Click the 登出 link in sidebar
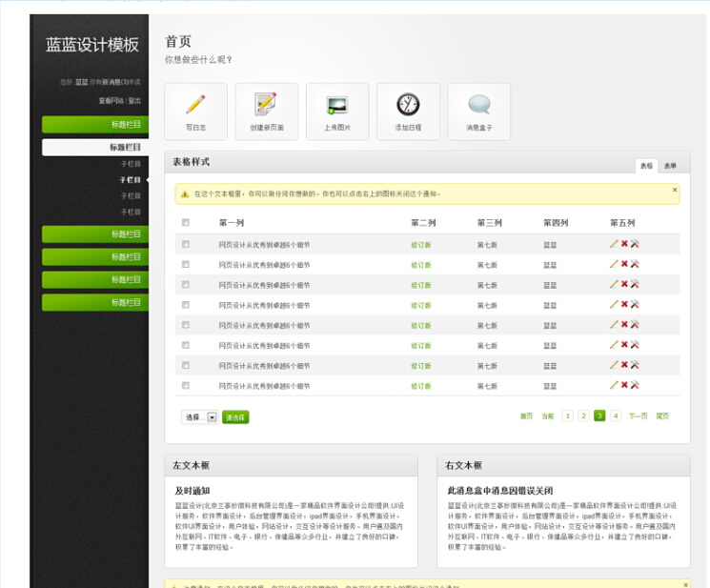The image size is (710, 588). 134,100
